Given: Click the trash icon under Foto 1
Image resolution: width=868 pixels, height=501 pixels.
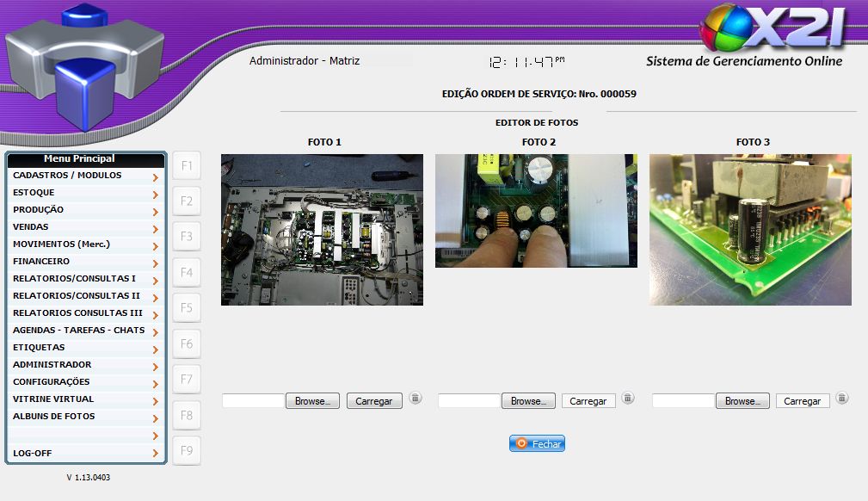Looking at the screenshot, I should [416, 398].
